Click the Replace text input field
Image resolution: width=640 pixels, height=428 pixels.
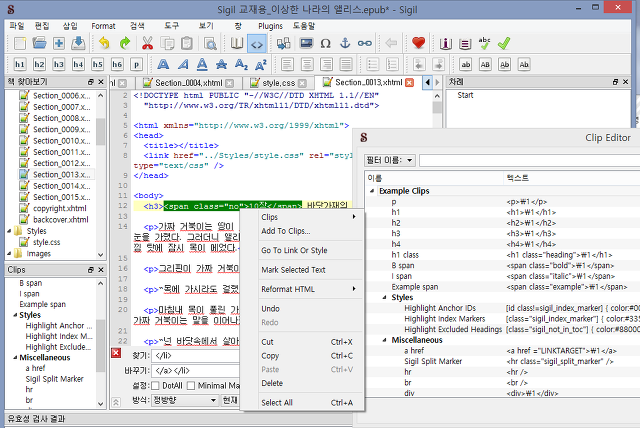pos(196,371)
